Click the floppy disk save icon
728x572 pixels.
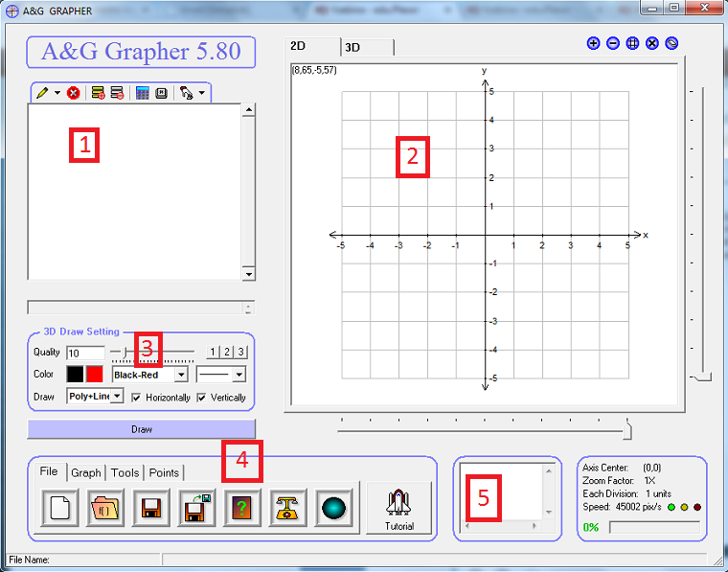(x=151, y=507)
